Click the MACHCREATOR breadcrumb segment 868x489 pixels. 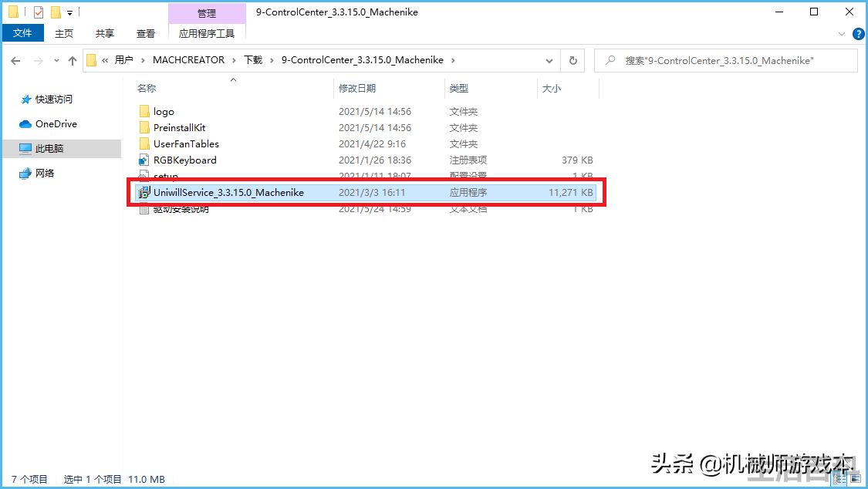point(189,60)
